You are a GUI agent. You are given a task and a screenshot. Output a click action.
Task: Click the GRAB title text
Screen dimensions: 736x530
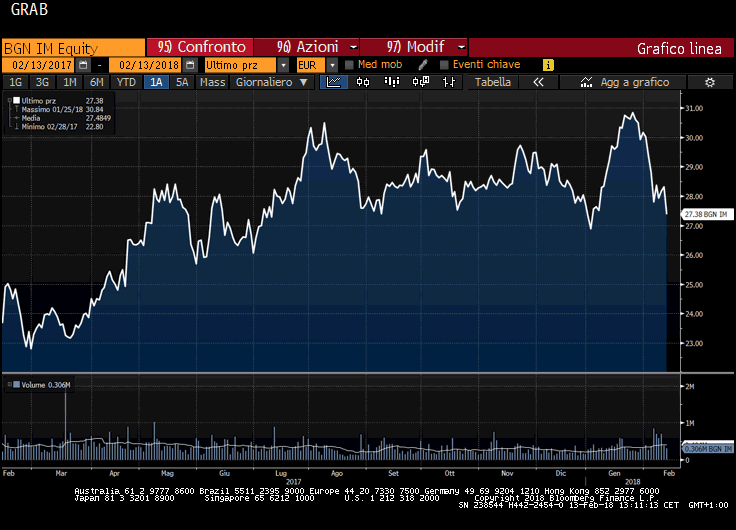pyautogui.click(x=29, y=9)
